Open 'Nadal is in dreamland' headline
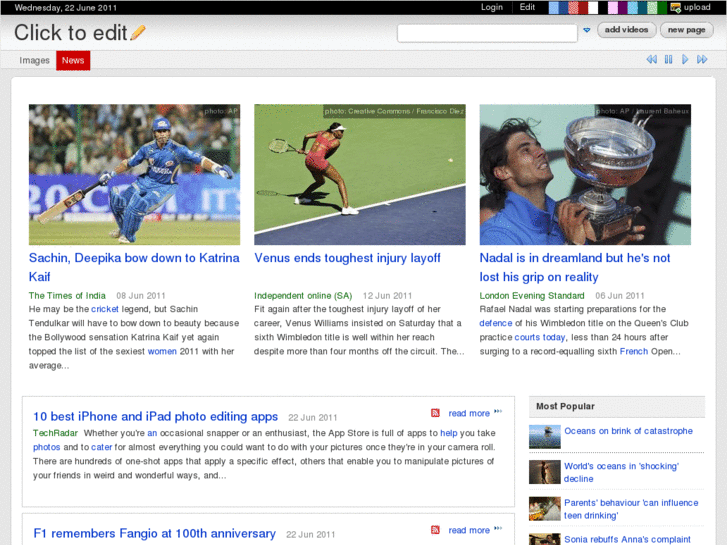The width and height of the screenshot is (727, 545). (575, 267)
